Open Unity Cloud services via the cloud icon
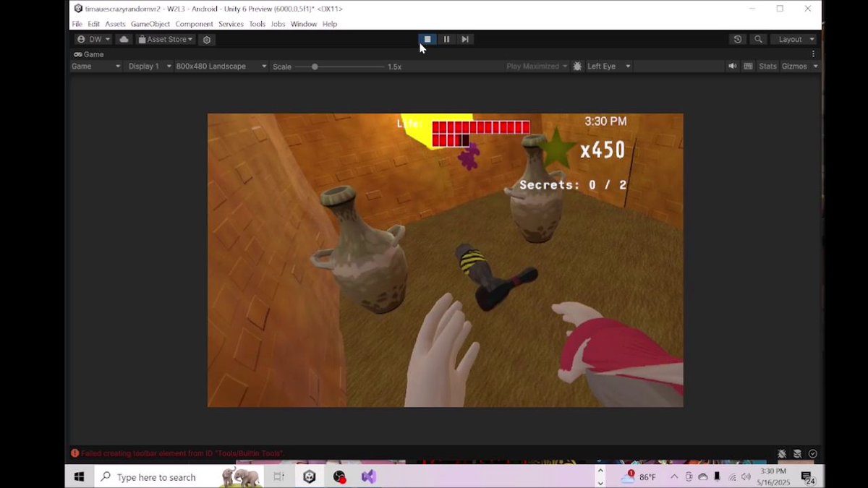The width and height of the screenshot is (868, 488). tap(124, 39)
